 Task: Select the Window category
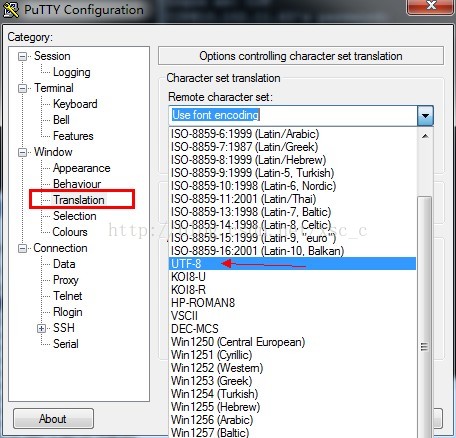click(53, 152)
